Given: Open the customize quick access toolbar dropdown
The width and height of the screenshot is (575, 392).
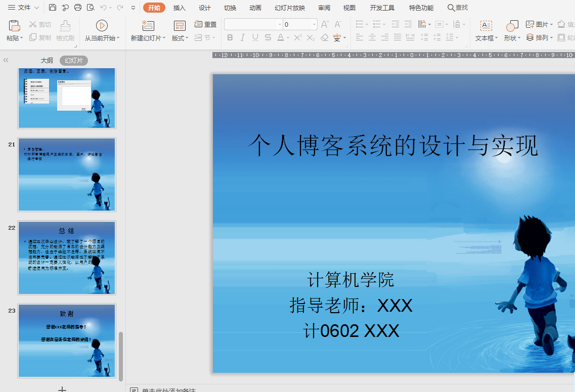Looking at the screenshot, I should click(133, 8).
